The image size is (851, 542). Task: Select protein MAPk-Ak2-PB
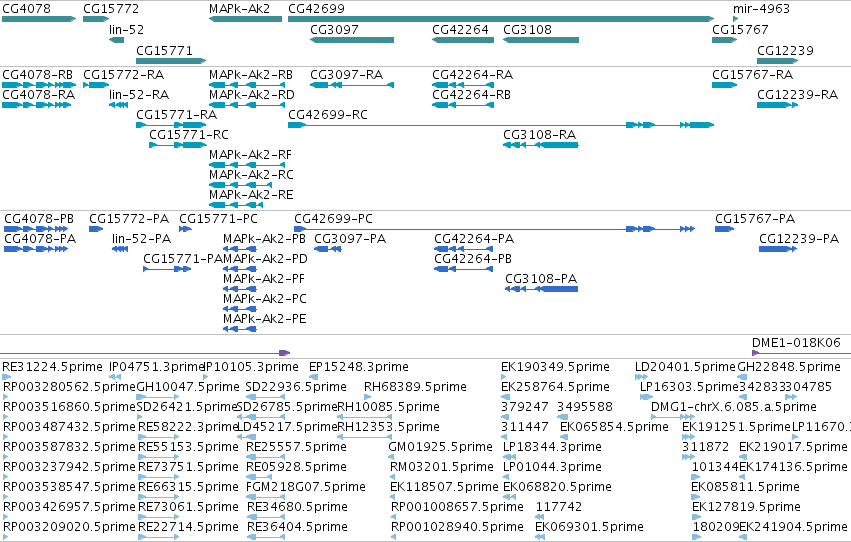click(264, 239)
